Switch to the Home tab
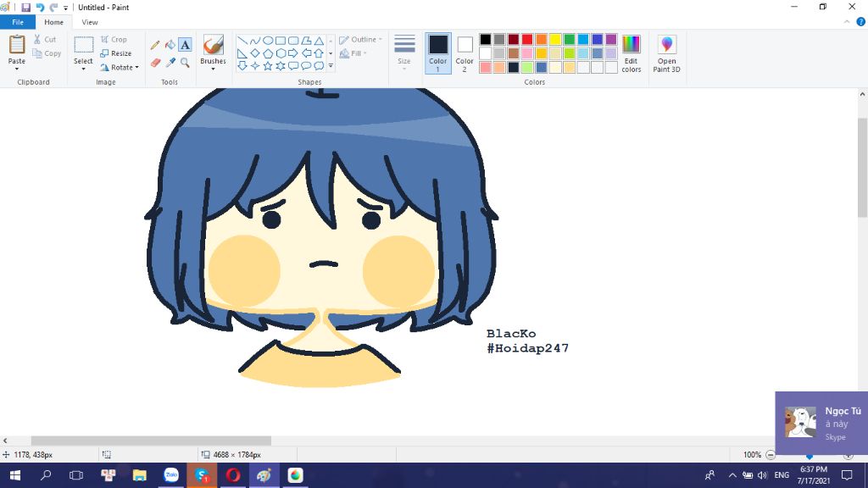Screen dimensions: 868x488 (53, 22)
